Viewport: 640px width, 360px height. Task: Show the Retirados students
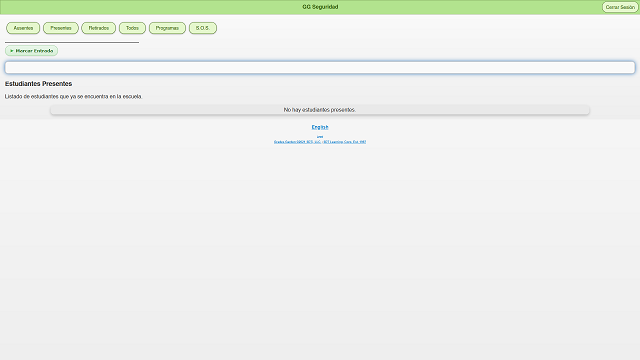click(99, 28)
